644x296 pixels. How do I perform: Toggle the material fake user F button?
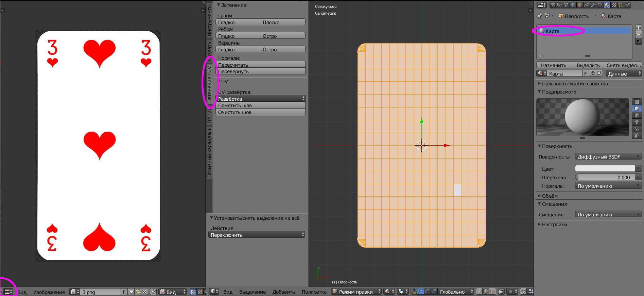586,73
